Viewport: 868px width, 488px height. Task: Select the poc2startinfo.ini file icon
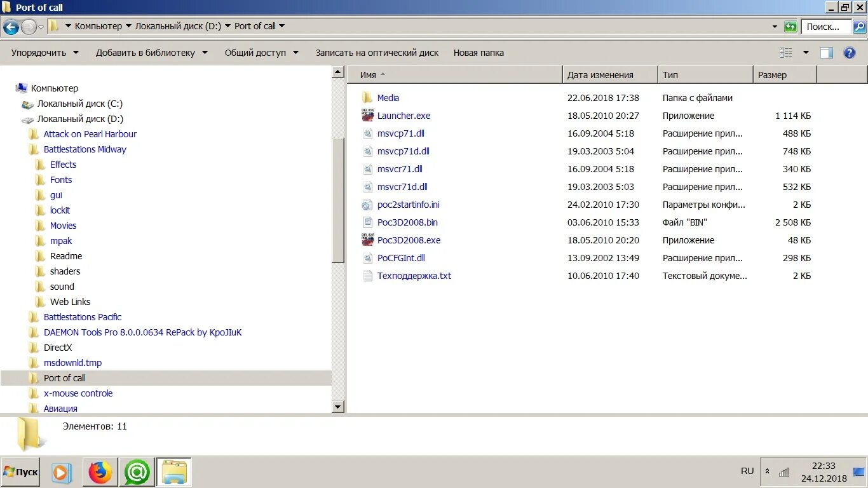tap(367, 205)
